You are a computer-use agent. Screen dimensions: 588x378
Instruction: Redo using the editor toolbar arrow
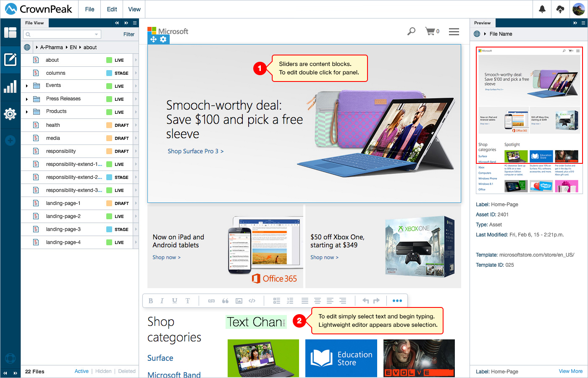376,301
